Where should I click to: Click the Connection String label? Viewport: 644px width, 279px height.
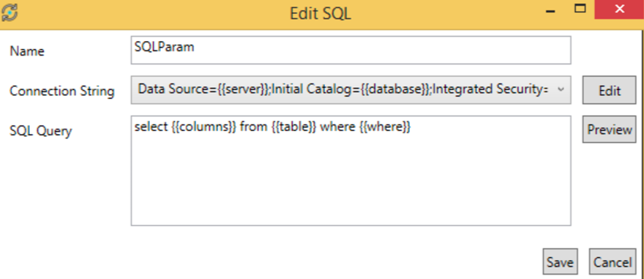[62, 91]
